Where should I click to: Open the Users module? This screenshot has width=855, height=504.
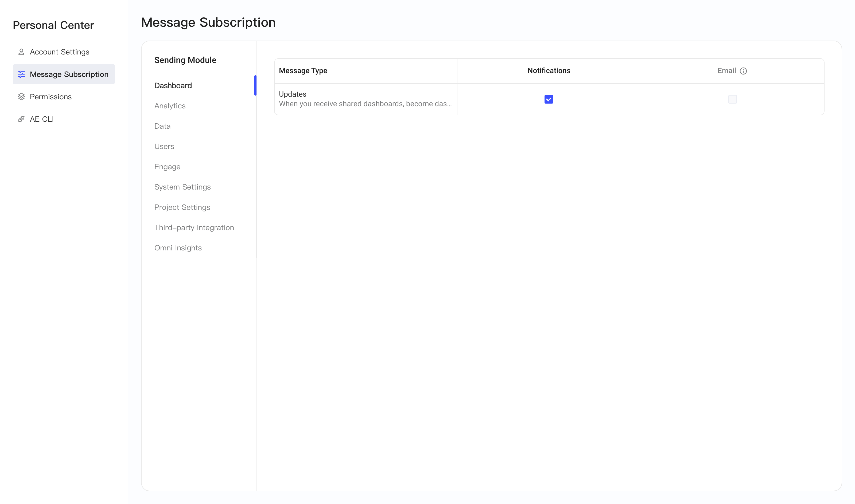click(164, 146)
